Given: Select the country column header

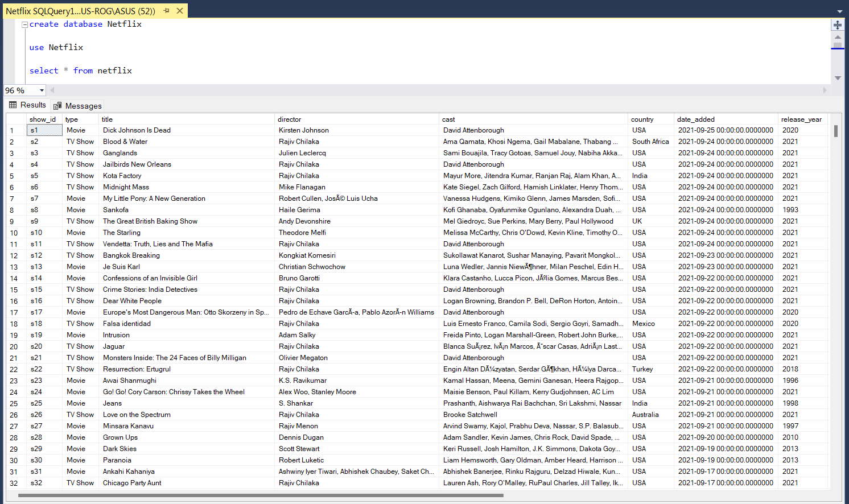Looking at the screenshot, I should 651,119.
